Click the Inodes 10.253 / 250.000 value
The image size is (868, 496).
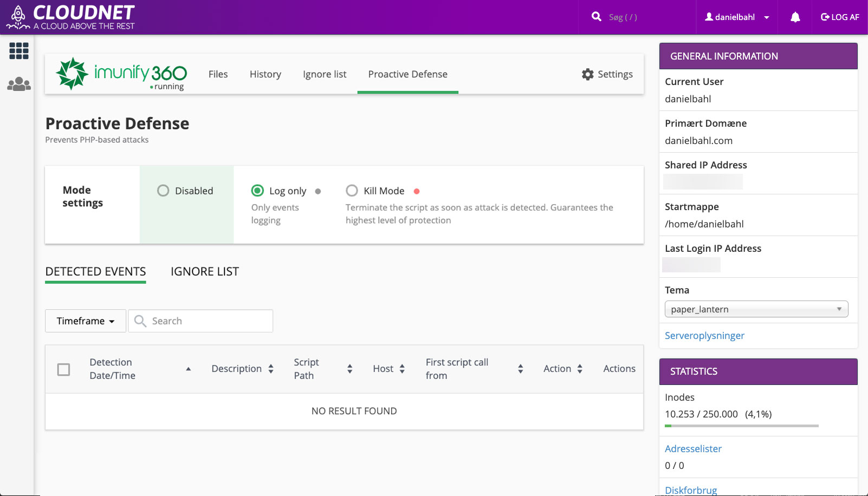click(x=718, y=414)
